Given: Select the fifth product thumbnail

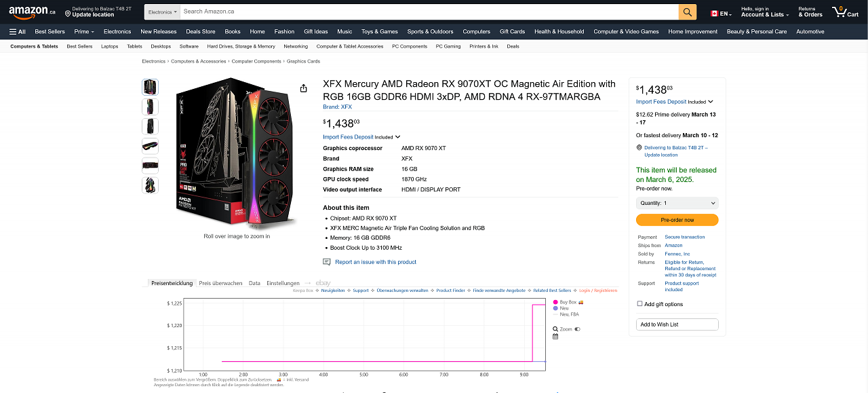Looking at the screenshot, I should [x=150, y=166].
